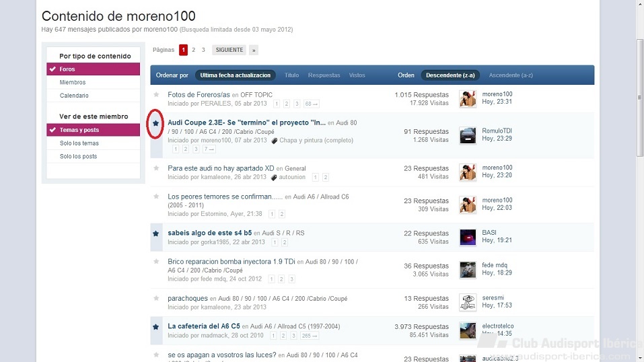This screenshot has width=644, height=362.
Task: Open the autounion tag
Action: point(292,177)
